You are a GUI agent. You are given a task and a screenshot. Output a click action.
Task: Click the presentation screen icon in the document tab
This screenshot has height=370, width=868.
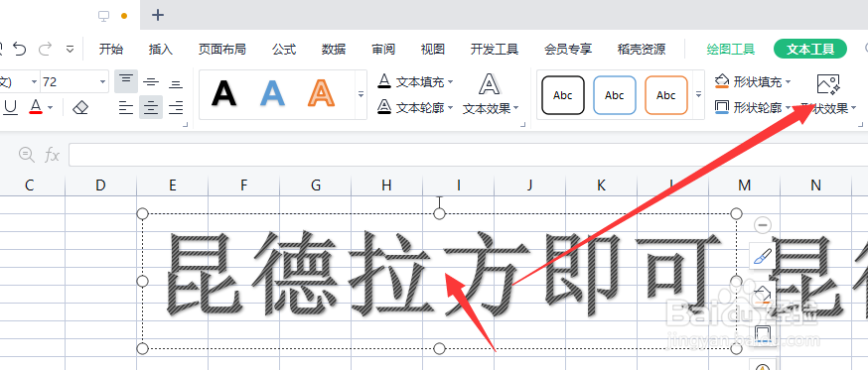pyautogui.click(x=103, y=16)
